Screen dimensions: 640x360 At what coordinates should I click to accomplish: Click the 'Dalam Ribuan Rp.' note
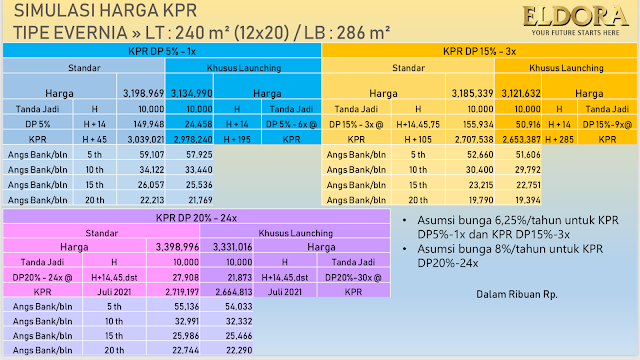517,294
